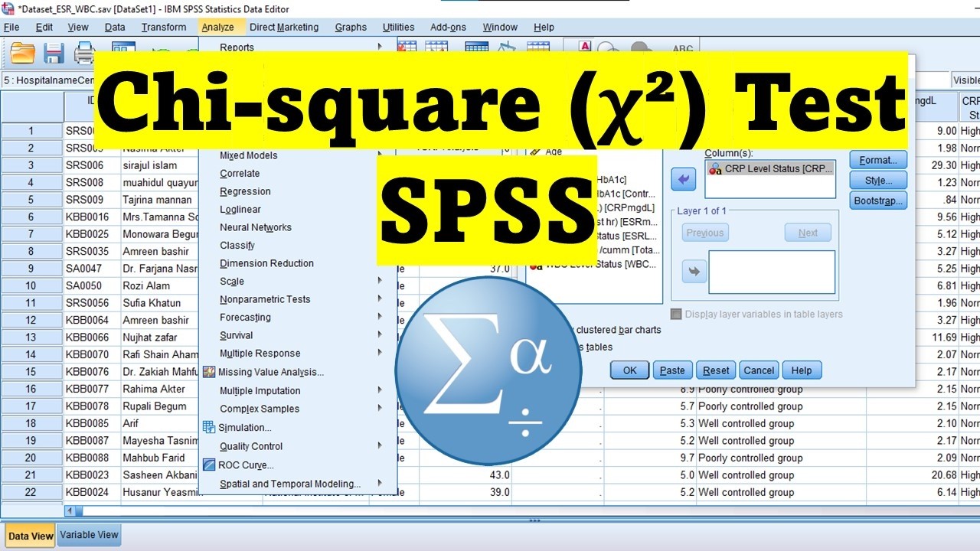
Task: Open the dialog's Help button
Action: (802, 370)
